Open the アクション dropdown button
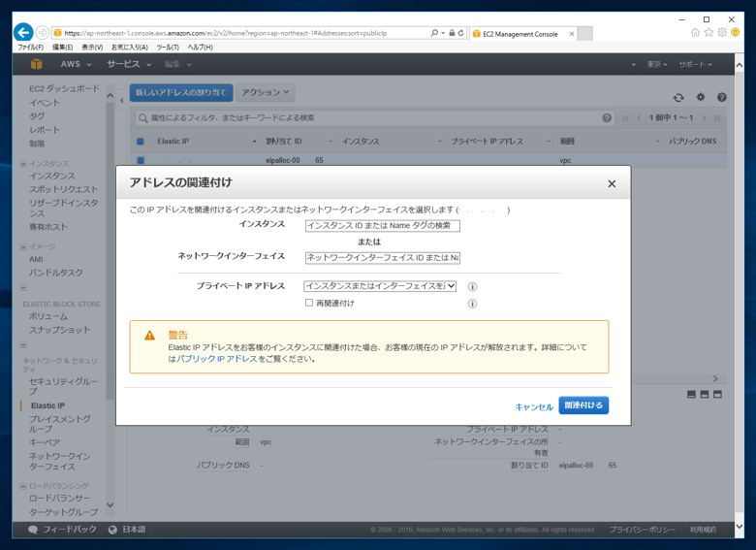 [x=266, y=92]
